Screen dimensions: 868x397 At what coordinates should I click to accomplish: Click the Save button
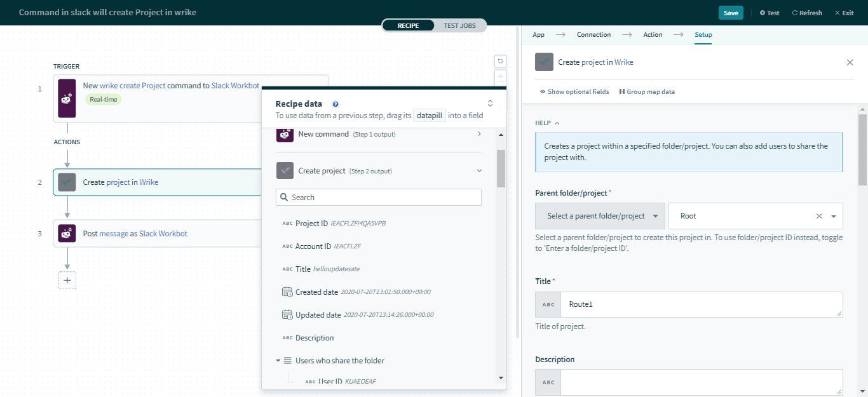pyautogui.click(x=730, y=12)
